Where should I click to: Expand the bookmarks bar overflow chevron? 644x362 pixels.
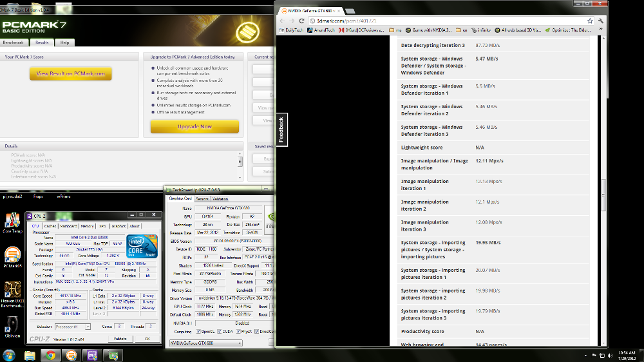click(x=600, y=30)
